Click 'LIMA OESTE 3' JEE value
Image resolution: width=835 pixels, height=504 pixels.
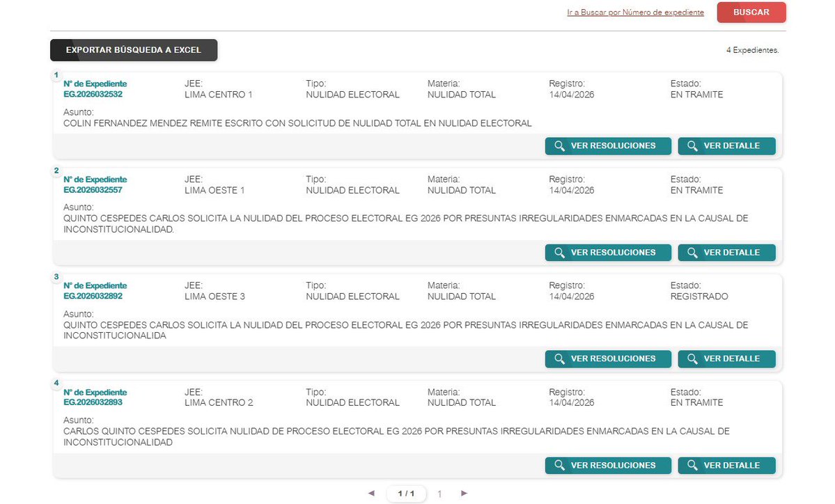tap(214, 297)
